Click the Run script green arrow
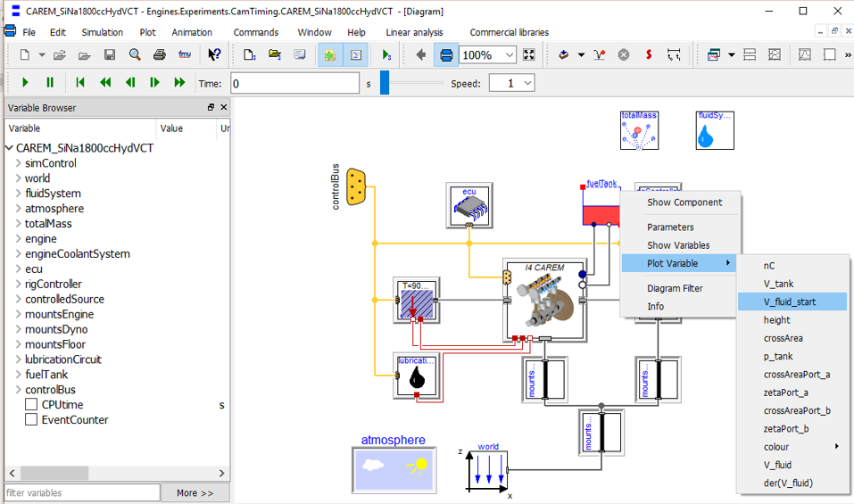Screen dimensions: 854x504 [x=386, y=55]
